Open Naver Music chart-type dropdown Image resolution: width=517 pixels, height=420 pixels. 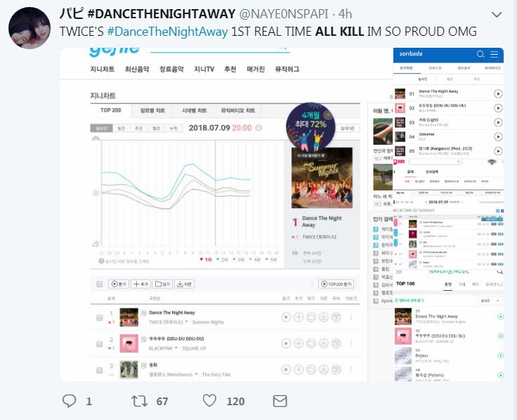[x=490, y=301]
